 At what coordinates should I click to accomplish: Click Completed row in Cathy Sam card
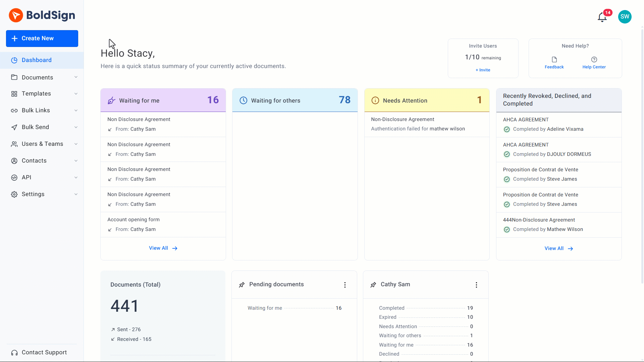click(x=426, y=308)
